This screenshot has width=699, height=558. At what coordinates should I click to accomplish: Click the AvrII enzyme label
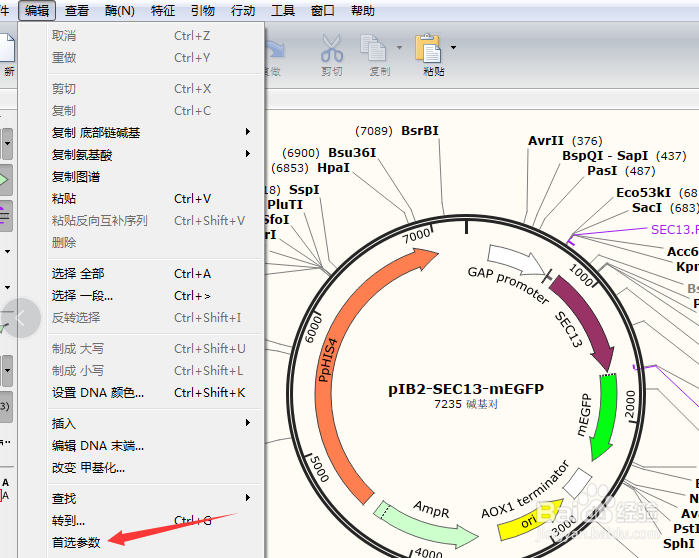546,141
